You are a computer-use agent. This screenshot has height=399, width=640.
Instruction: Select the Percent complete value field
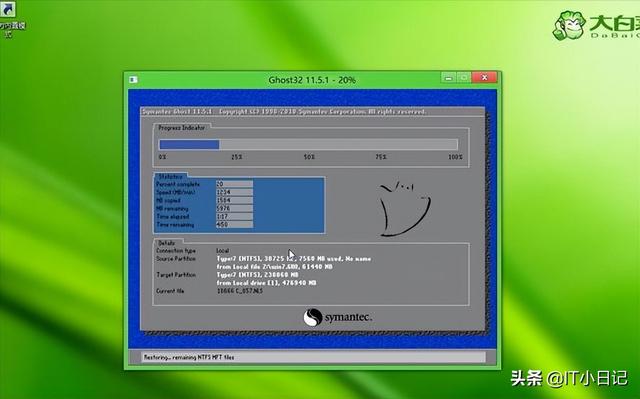pos(234,184)
